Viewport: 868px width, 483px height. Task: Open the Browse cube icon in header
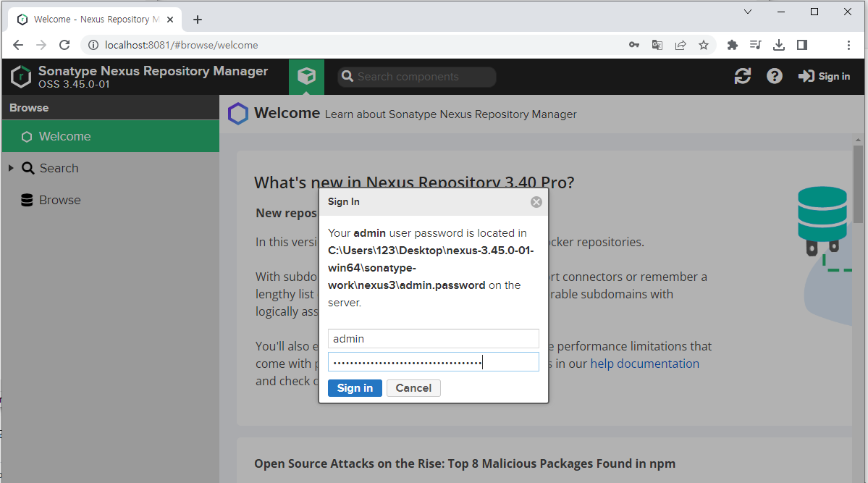pos(306,77)
